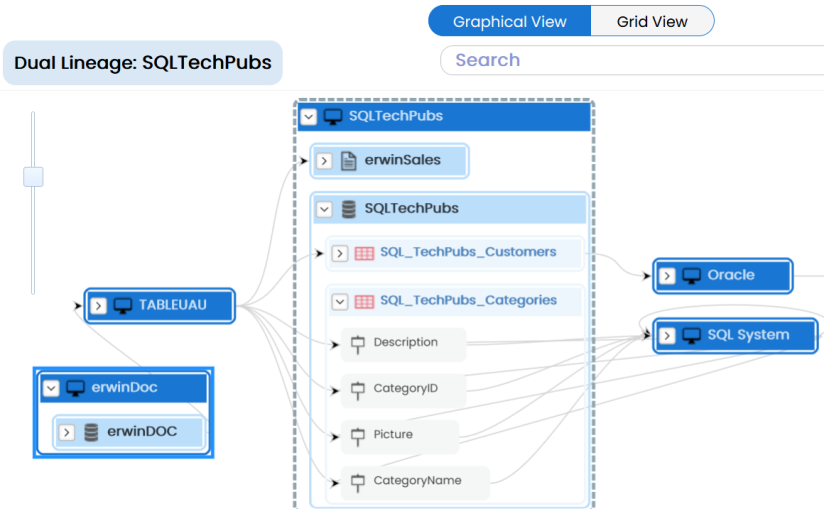
Task: Select the SQLTechPubs database label
Action: [411, 208]
